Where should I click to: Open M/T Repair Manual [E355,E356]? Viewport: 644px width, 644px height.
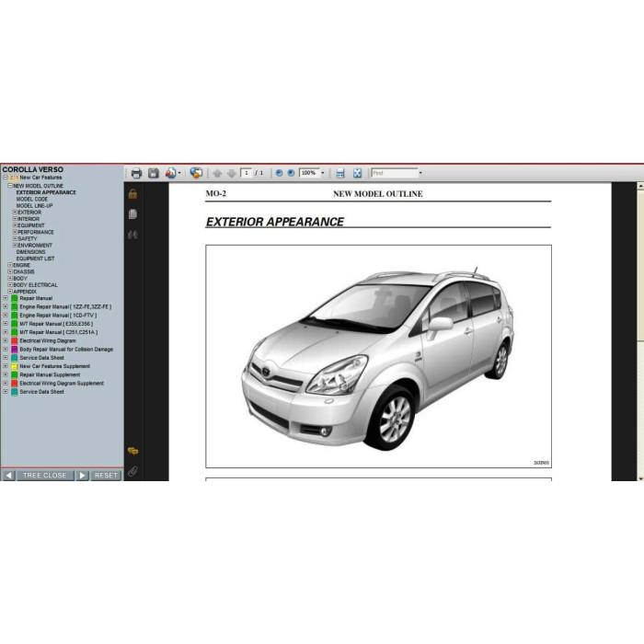point(56,324)
